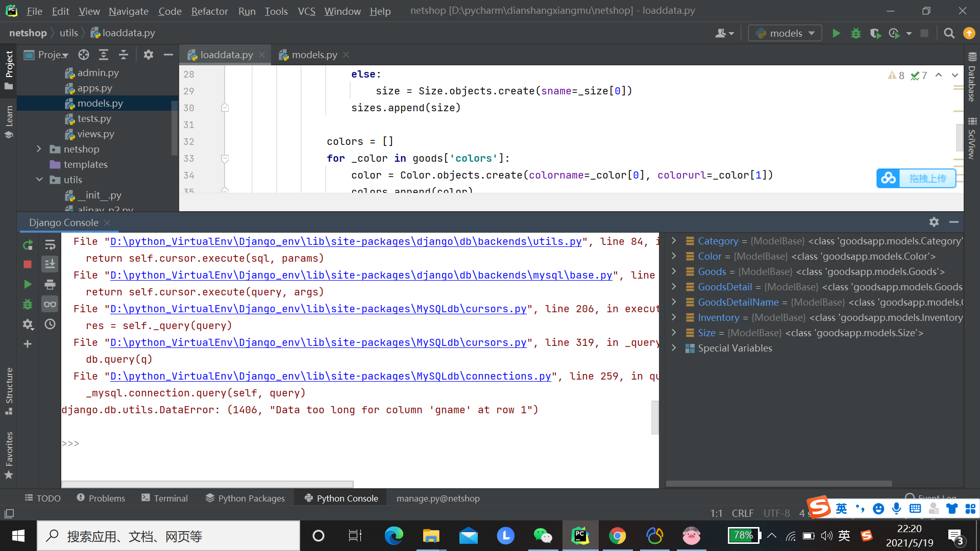Viewport: 980px width, 551px height.
Task: Click the console horizontal scrollbar
Action: point(207,483)
